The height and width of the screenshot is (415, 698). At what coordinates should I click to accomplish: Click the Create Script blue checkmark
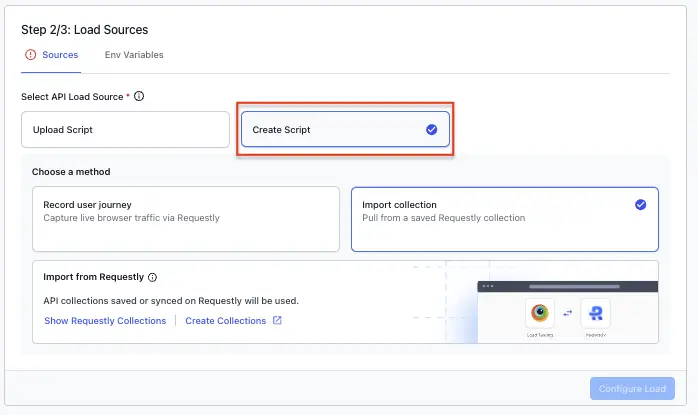pos(431,130)
